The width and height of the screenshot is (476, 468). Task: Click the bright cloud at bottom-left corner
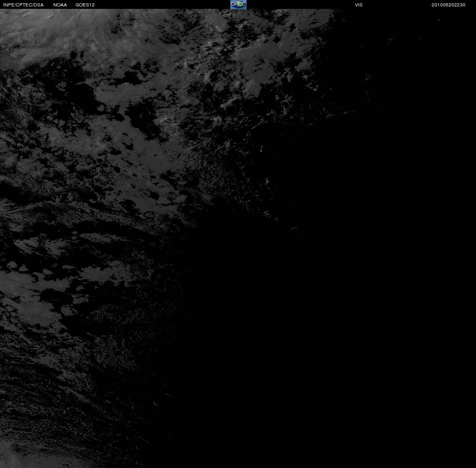pyautogui.click(x=8, y=455)
